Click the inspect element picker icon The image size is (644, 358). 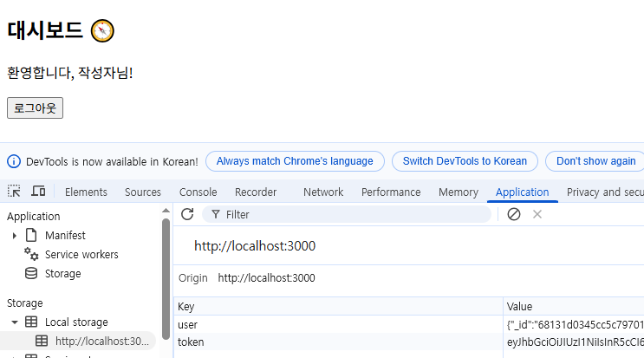point(14,192)
